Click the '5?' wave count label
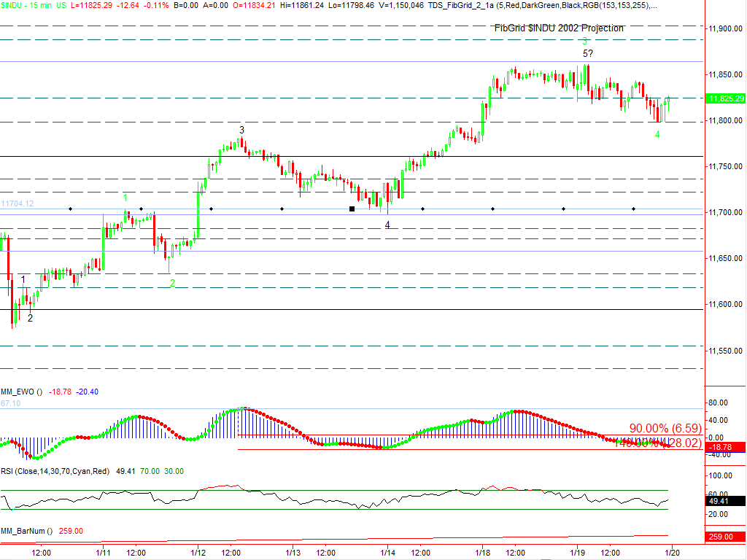 pyautogui.click(x=587, y=54)
